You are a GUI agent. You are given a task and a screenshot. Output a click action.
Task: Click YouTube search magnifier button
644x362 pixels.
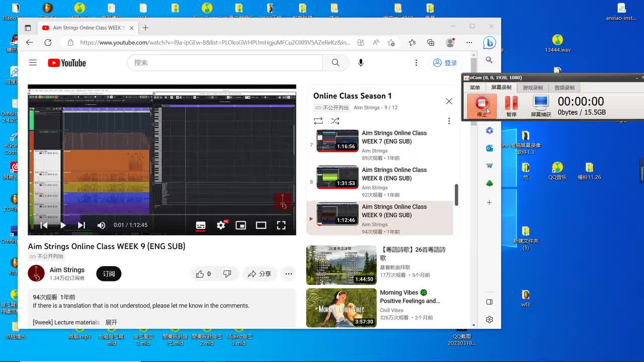coord(336,63)
